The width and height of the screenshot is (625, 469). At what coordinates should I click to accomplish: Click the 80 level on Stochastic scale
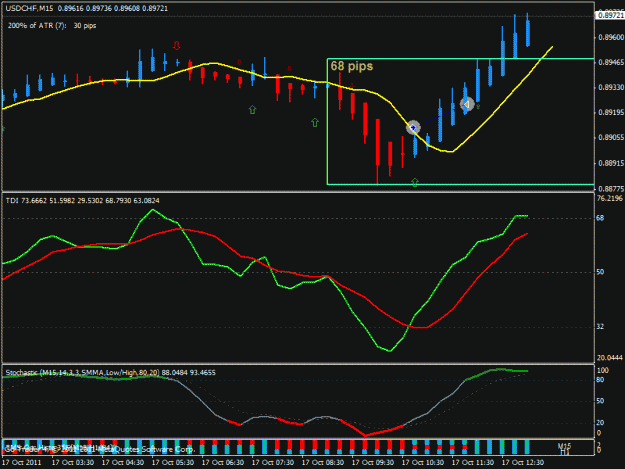pos(601,380)
